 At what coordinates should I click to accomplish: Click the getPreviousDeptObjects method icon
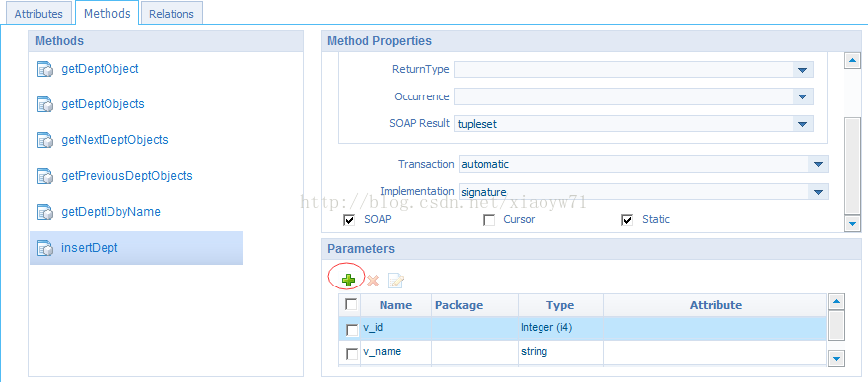point(44,177)
